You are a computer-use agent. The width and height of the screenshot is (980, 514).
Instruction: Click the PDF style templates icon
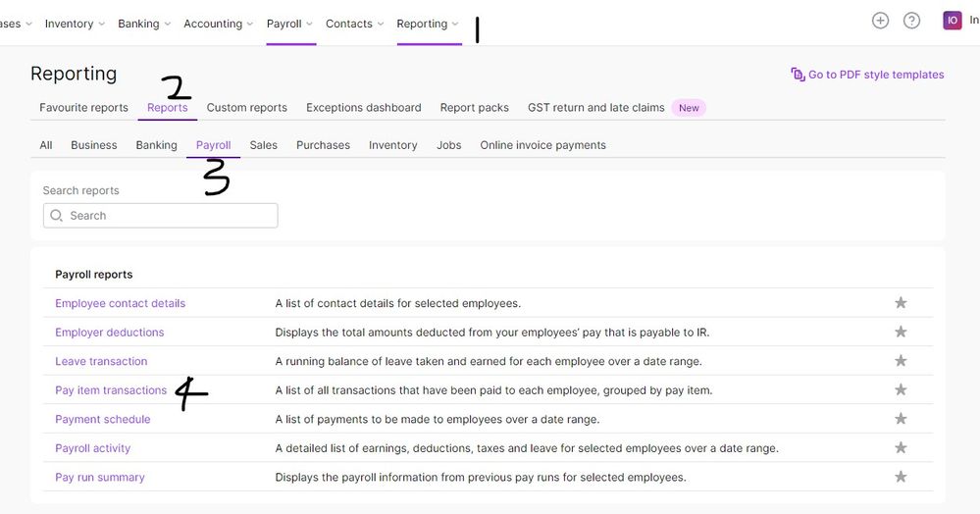(x=798, y=75)
